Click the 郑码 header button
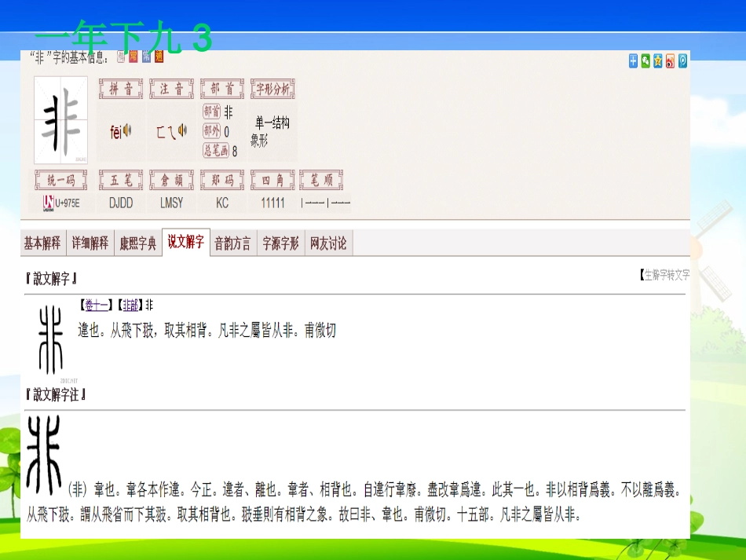 tap(222, 180)
